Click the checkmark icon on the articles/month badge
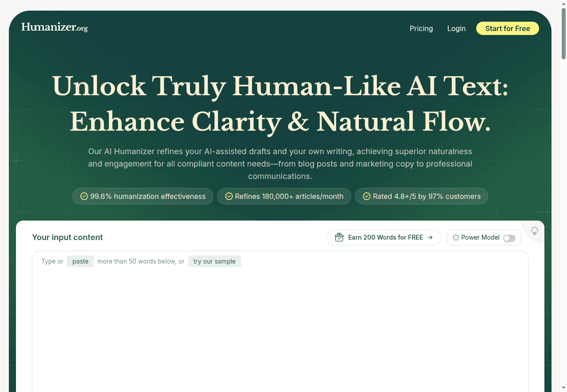567x392 pixels. pos(229,196)
